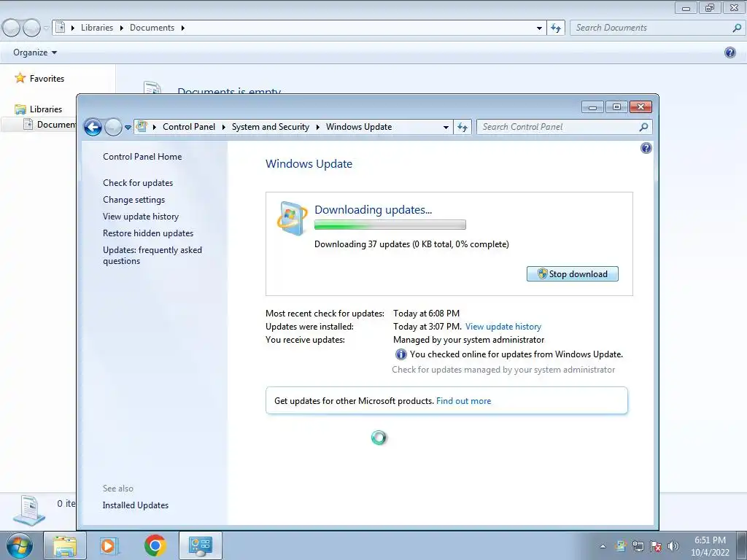Expand arrow after Documents breadcrumb in Explorer
The image size is (747, 560).
(182, 28)
